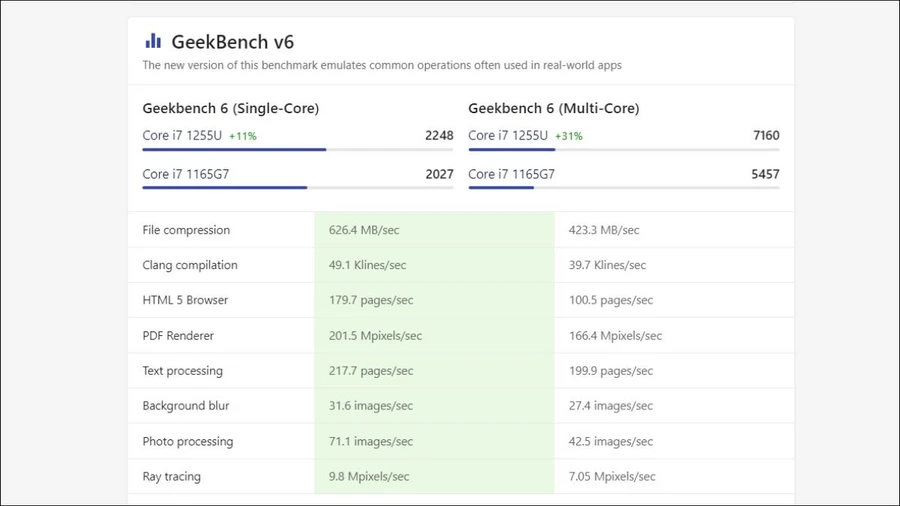Image resolution: width=900 pixels, height=506 pixels.
Task: Select the Clang compilation row label
Action: click(x=190, y=265)
